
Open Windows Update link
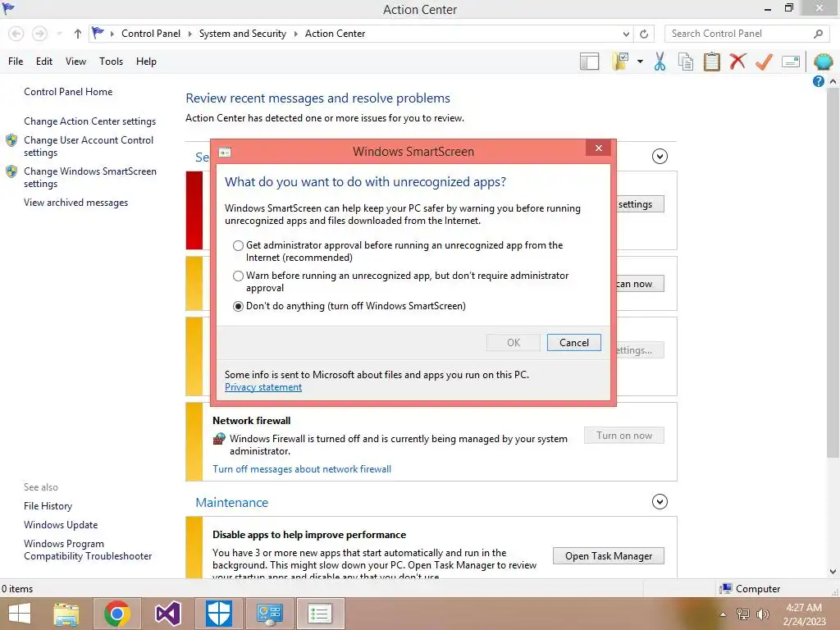click(x=61, y=525)
